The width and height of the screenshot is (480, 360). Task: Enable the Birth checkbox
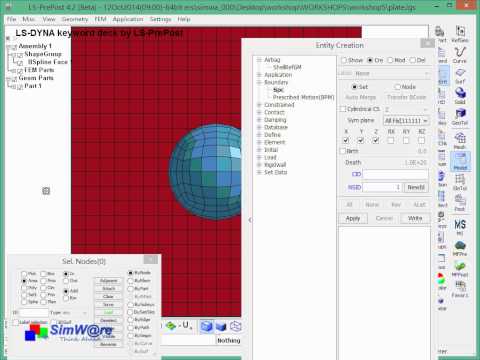(x=343, y=151)
